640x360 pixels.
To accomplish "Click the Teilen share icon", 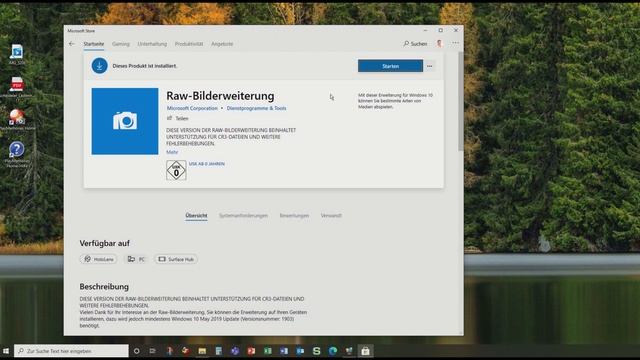I will point(169,118).
